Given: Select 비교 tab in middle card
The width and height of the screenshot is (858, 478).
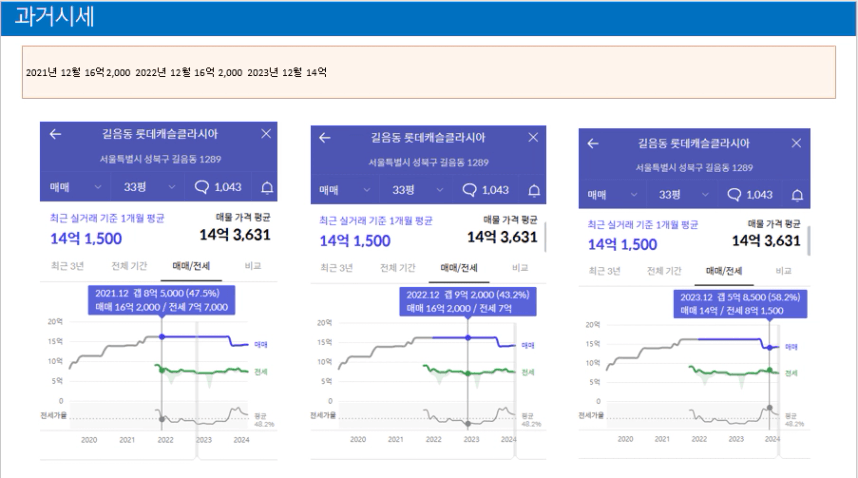Looking at the screenshot, I should point(520,268).
